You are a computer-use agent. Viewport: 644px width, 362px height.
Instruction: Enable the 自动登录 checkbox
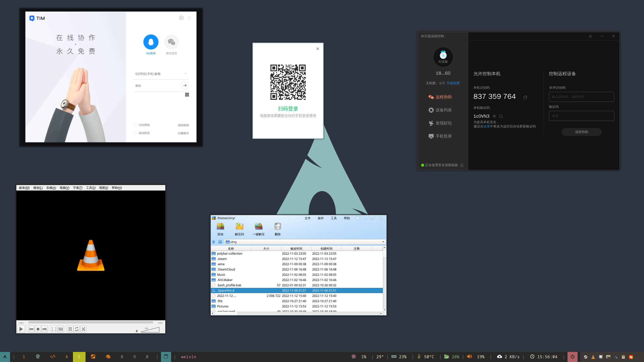(x=136, y=133)
